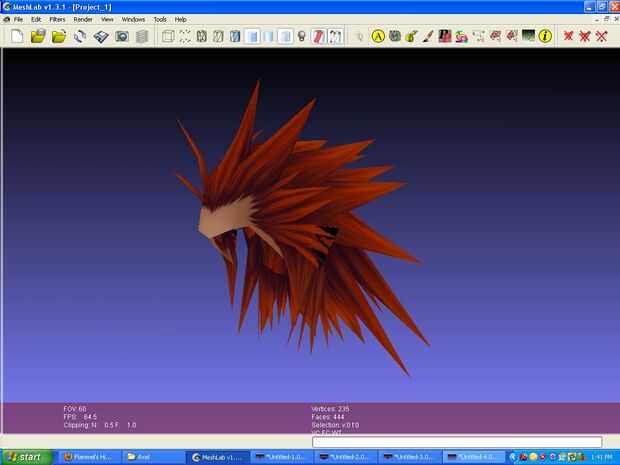
Task: Toggle texture render mode cylinder icon
Action: click(x=285, y=37)
